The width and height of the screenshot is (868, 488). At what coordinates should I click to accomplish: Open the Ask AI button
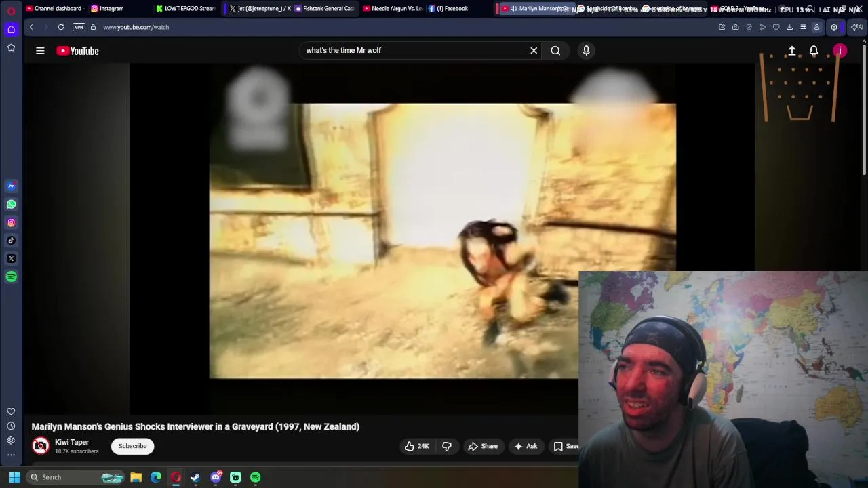click(526, 446)
